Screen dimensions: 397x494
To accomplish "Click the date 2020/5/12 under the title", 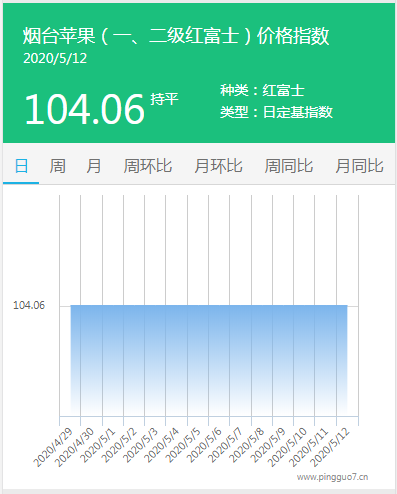I will [x=55, y=58].
